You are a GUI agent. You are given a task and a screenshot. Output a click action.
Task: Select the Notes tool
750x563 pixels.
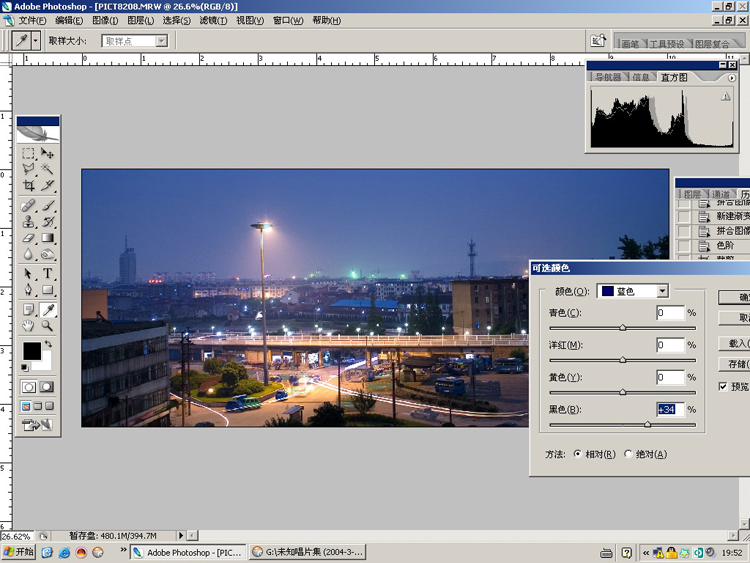click(28, 310)
